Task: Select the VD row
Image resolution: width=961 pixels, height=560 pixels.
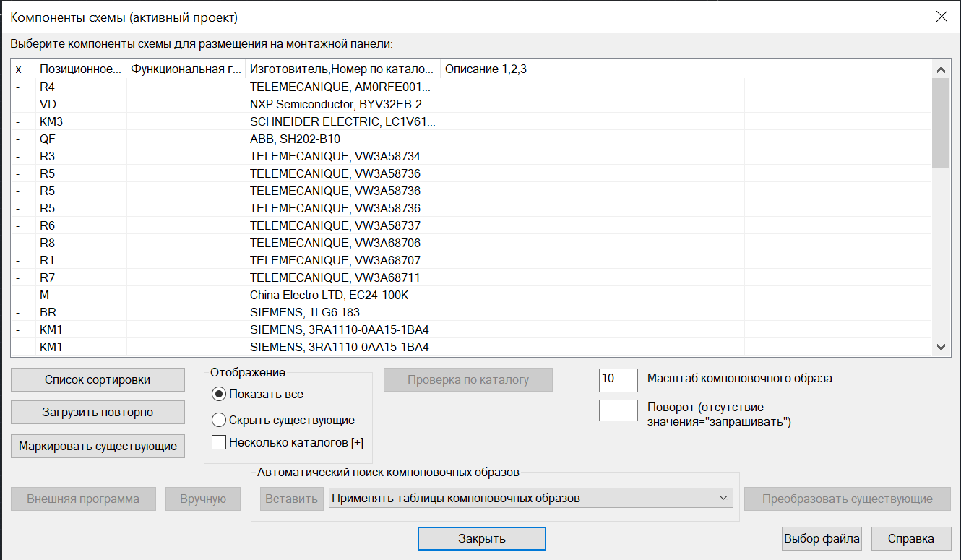Action: coord(471,104)
